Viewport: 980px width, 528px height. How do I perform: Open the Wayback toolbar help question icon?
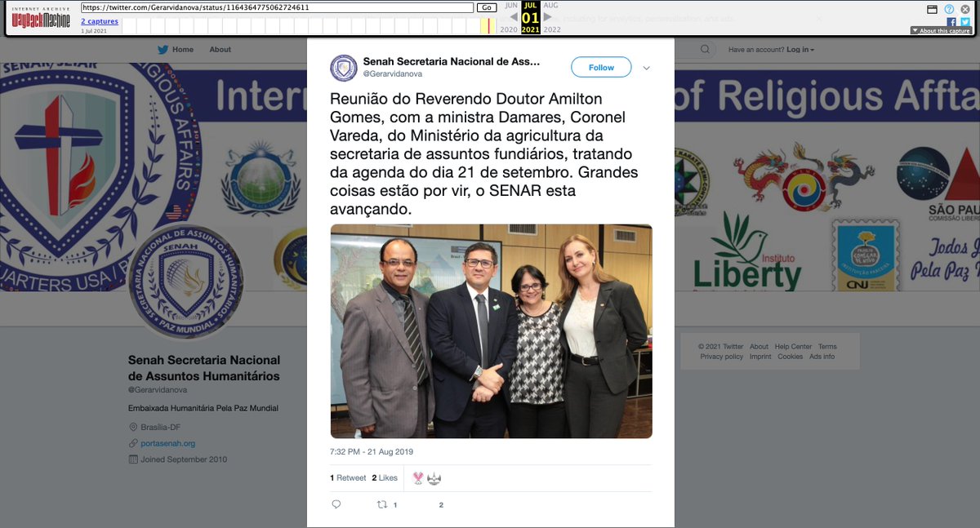point(949,9)
